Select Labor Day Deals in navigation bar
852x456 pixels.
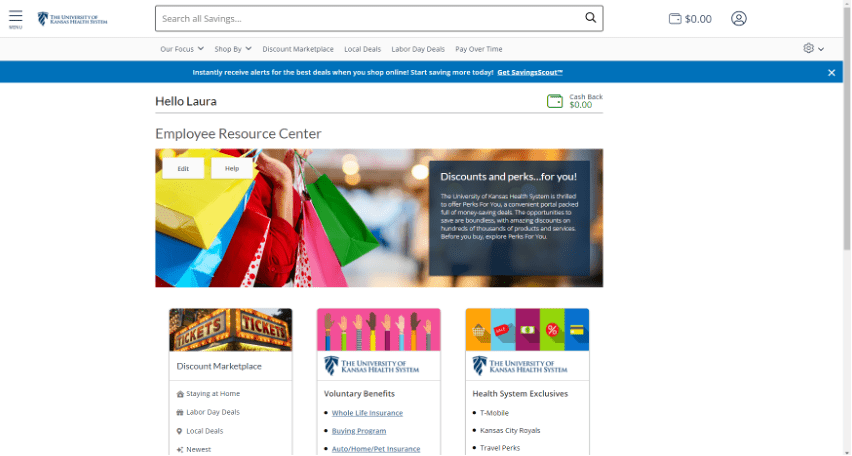[x=418, y=49]
